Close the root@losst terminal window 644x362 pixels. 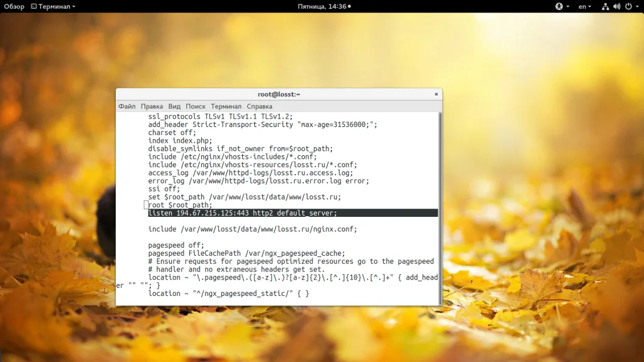point(436,94)
